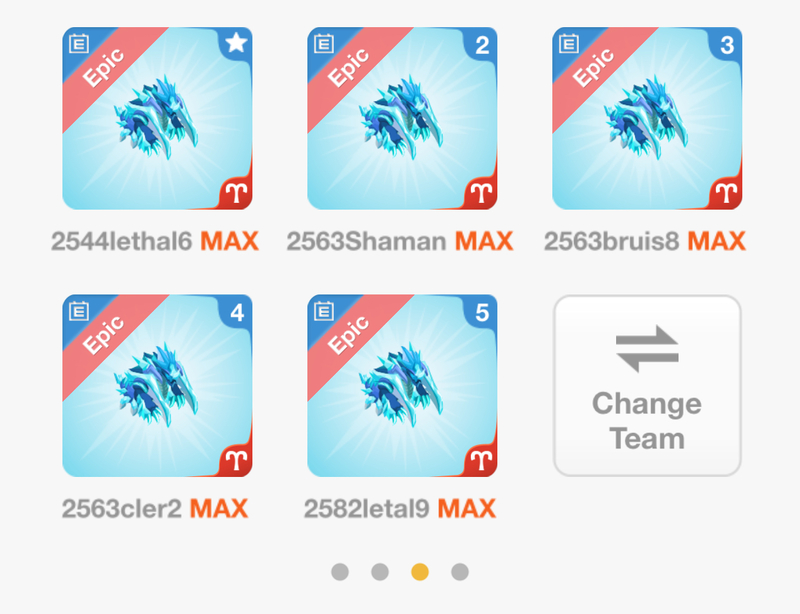Click the number 2 badge on Shaman card
800x614 pixels.
pos(482,45)
